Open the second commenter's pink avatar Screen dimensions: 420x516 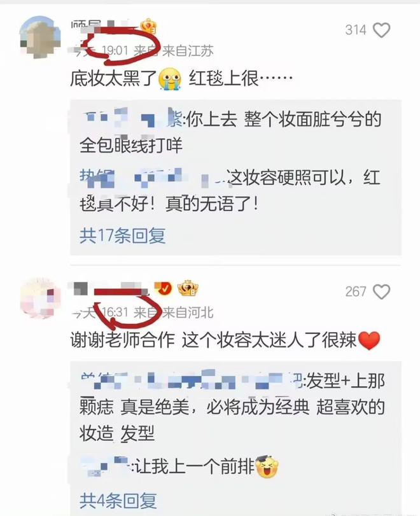tap(40, 298)
